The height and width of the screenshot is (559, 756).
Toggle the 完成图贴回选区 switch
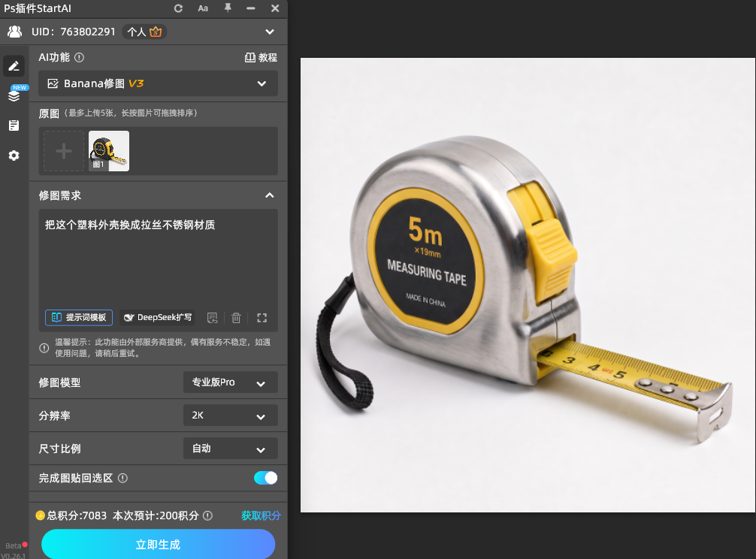click(x=266, y=478)
